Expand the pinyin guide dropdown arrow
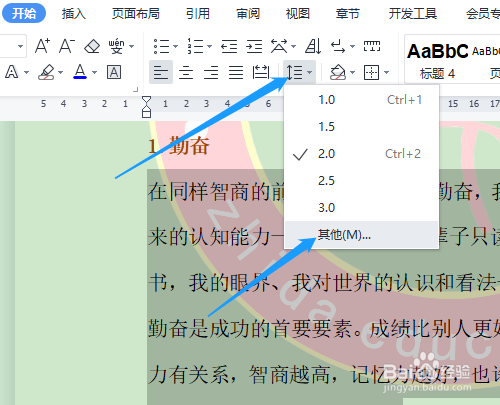The width and height of the screenshot is (500, 405). [131, 46]
